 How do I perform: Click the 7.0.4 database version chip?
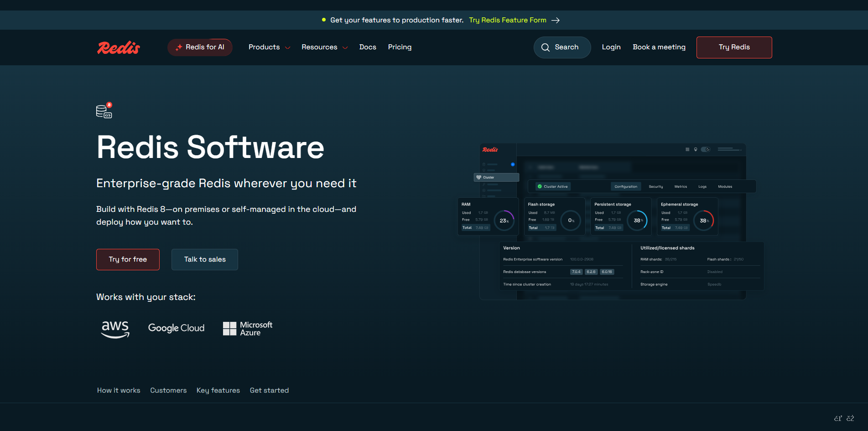coord(576,272)
